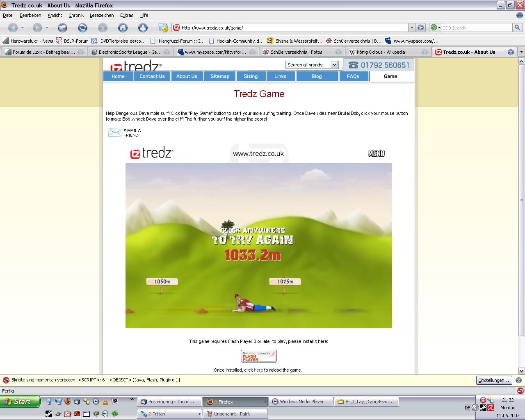Switch to Windows Media Player taskbar button
The width and height of the screenshot is (525, 420).
click(301, 402)
